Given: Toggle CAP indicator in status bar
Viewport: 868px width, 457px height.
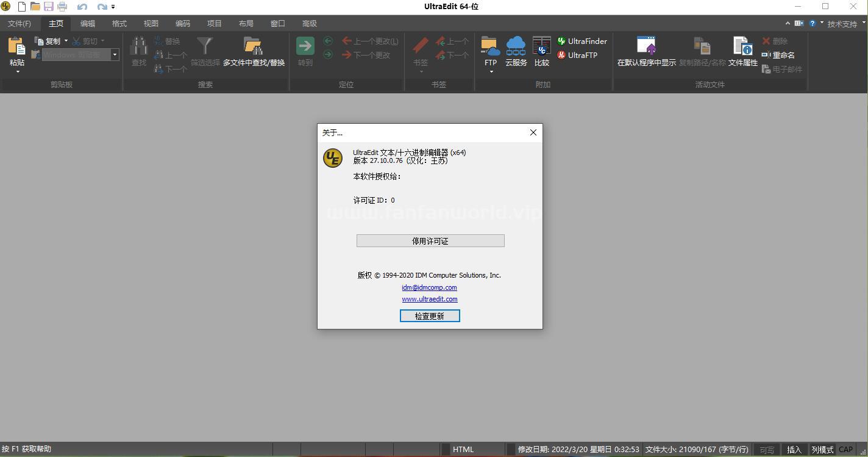Looking at the screenshot, I should pos(845,450).
